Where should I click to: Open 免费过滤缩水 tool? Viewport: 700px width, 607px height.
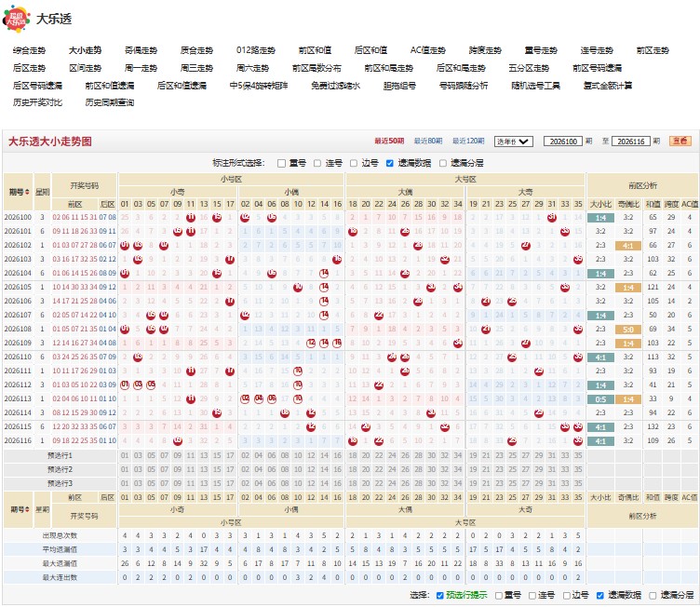tap(336, 86)
